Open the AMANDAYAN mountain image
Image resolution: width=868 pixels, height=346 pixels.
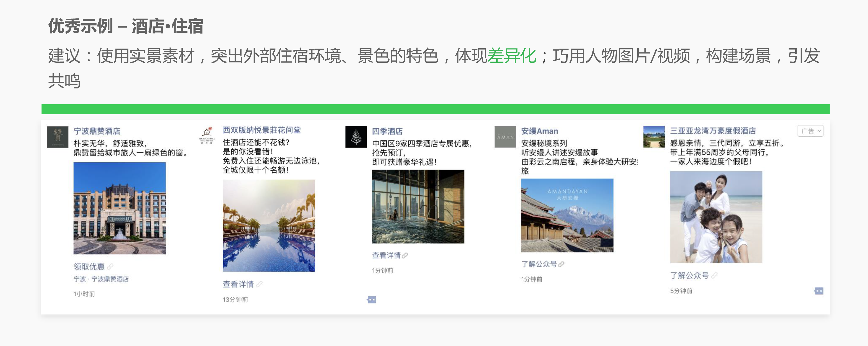point(567,215)
